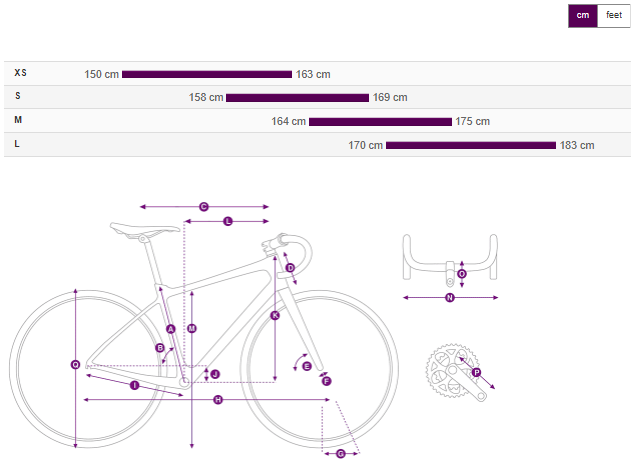Screen dimensions: 636x462
Task: Select the XS size row label
Action: point(20,73)
